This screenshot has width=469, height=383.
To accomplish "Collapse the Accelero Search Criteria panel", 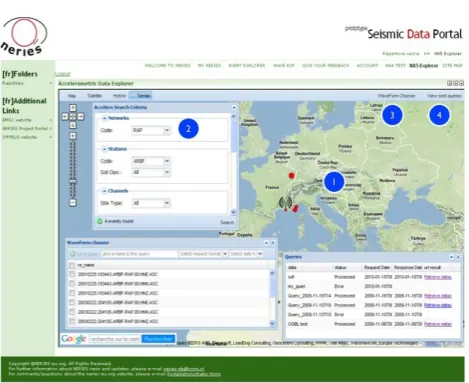I will pyautogui.click(x=234, y=107).
